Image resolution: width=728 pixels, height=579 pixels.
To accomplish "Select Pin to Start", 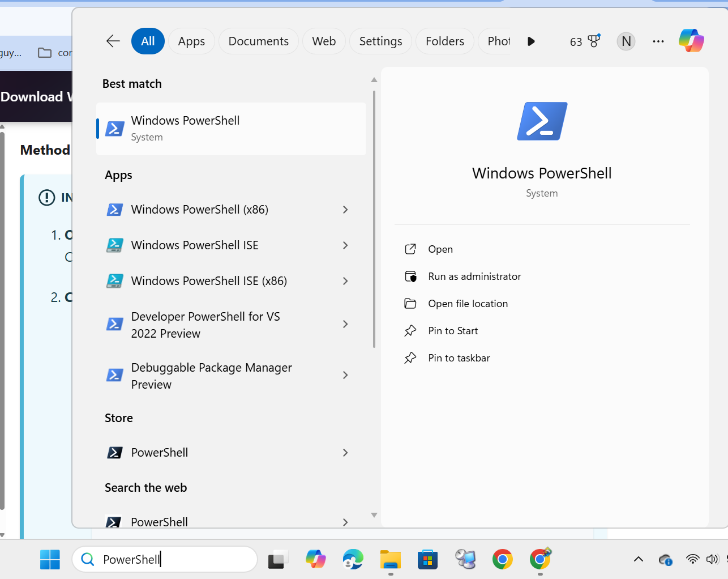I will pyautogui.click(x=453, y=331).
